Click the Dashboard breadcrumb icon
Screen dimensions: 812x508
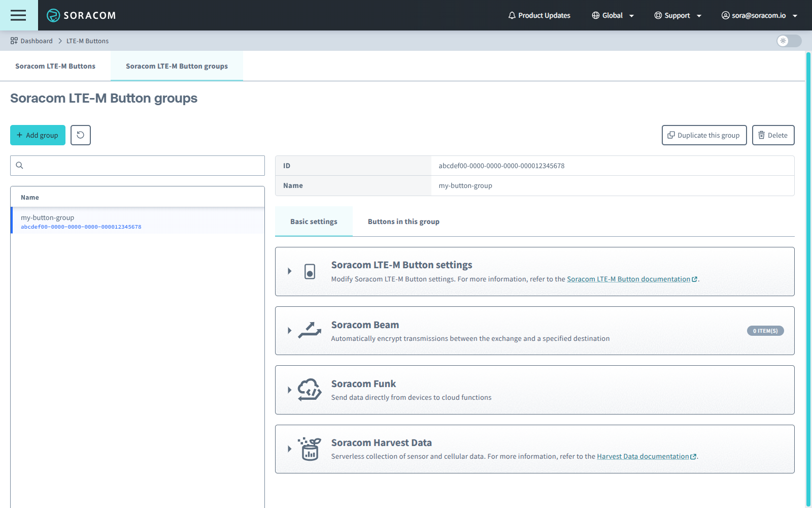(13, 41)
